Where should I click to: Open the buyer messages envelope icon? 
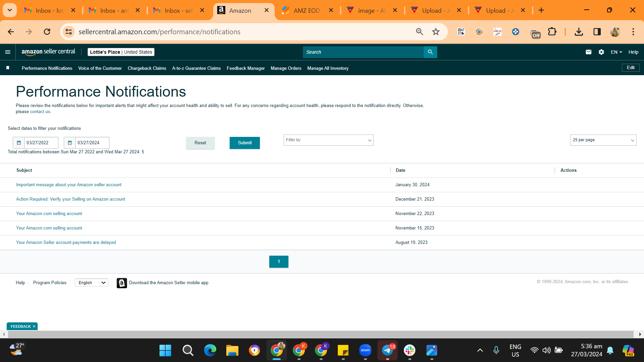tap(588, 52)
